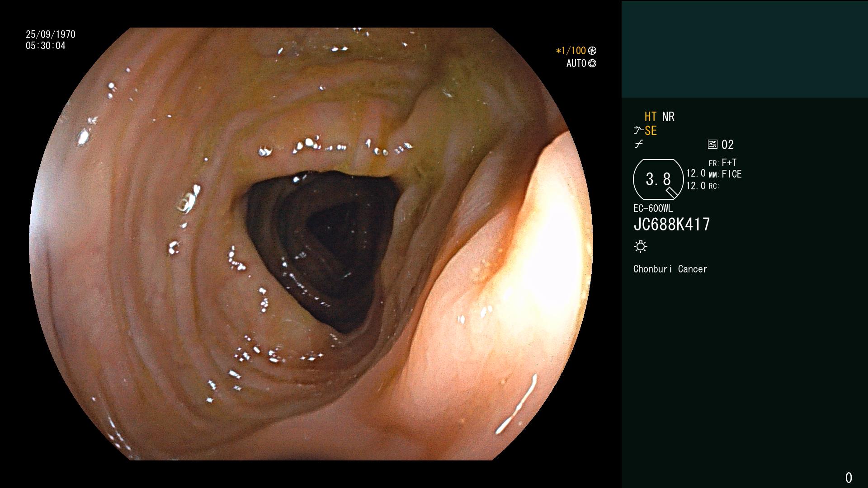Click the date text 25/09/1970
The width and height of the screenshot is (868, 488).
pyautogui.click(x=51, y=34)
